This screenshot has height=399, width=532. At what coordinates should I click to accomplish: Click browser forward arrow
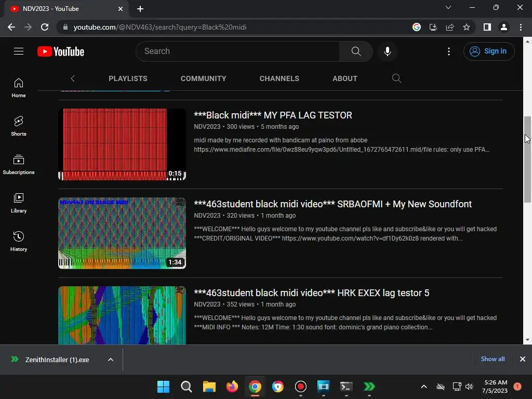28,27
